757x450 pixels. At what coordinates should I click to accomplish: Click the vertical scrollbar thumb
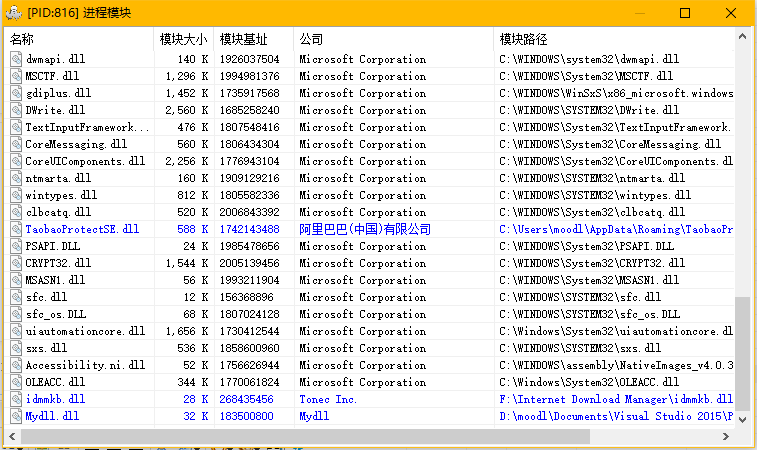pyautogui.click(x=743, y=354)
